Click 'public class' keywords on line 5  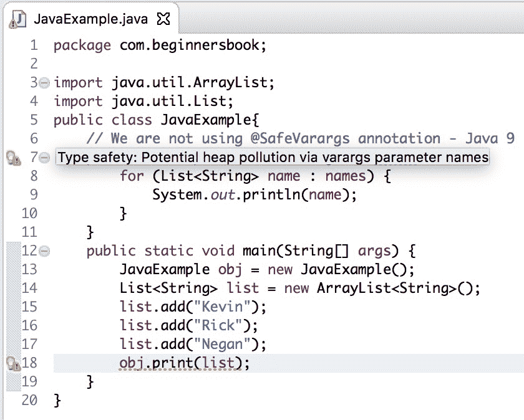click(x=102, y=120)
